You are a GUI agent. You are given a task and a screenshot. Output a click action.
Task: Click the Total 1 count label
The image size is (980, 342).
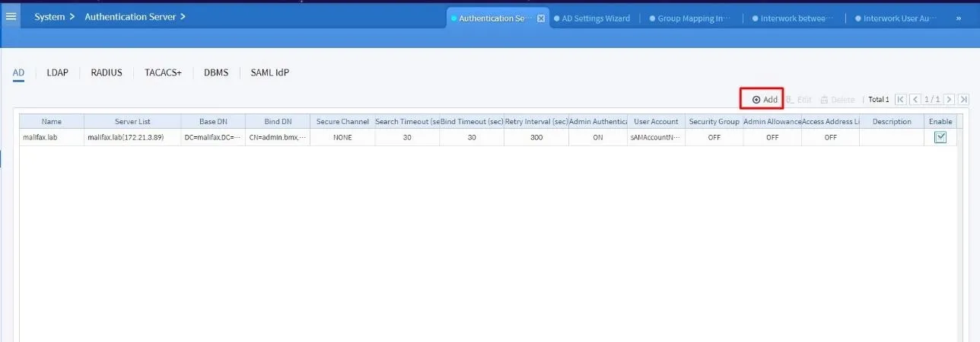879,100
